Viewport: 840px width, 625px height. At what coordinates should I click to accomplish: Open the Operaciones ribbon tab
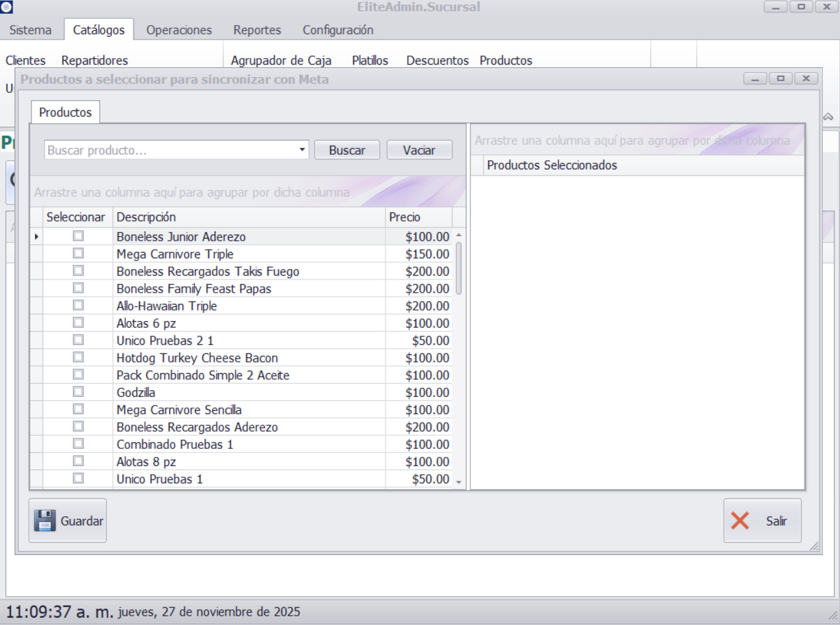179,30
